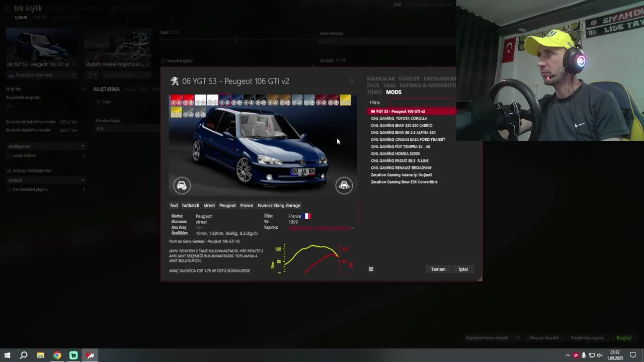This screenshot has width=644, height=362.
Task: Cancel with the İptal button
Action: coord(463,269)
